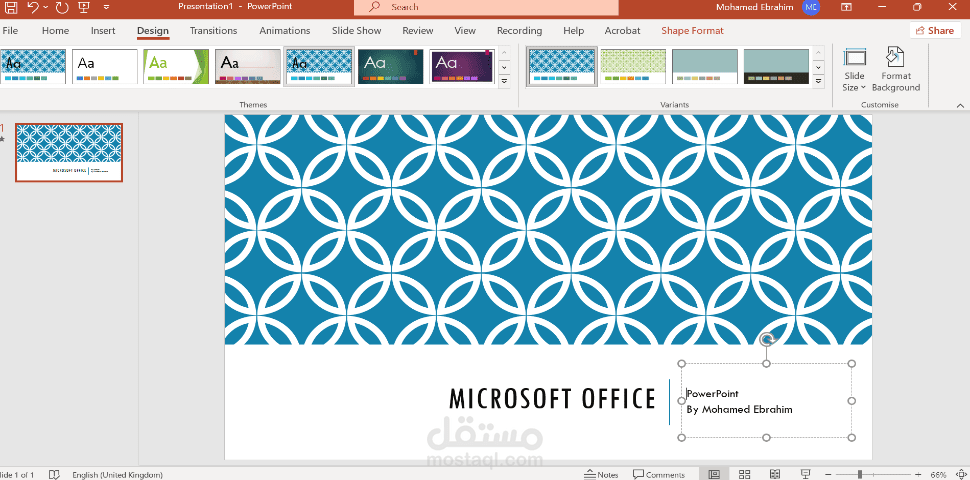Click the rotate handle of the subtitle box
This screenshot has height=480, width=970.
point(766,339)
